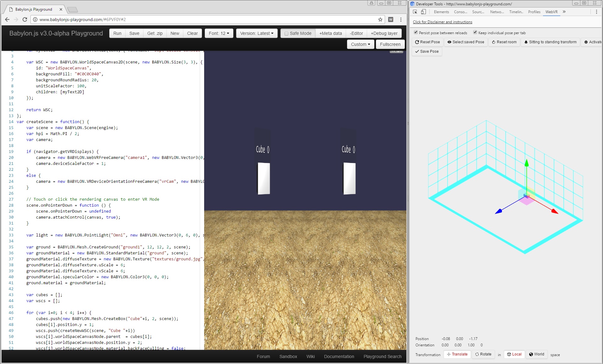Image resolution: width=603 pixels, height=364 pixels.
Task: Click the browser back arrow
Action: [7, 19]
